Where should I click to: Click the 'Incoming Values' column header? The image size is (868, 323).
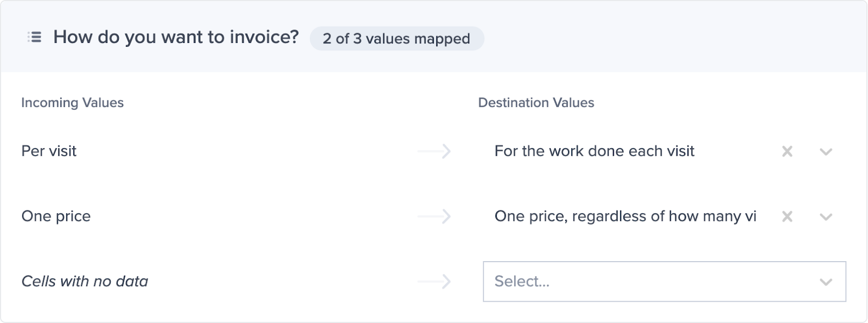pyautogui.click(x=72, y=103)
